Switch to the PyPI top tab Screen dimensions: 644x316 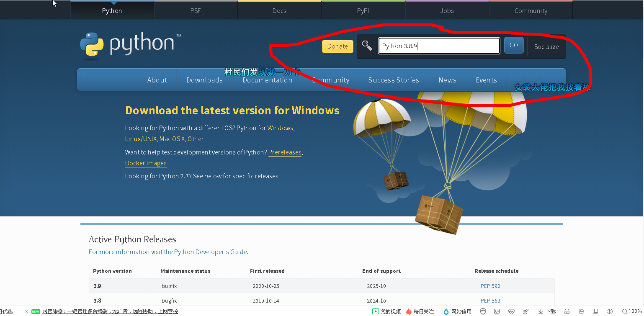(x=363, y=10)
